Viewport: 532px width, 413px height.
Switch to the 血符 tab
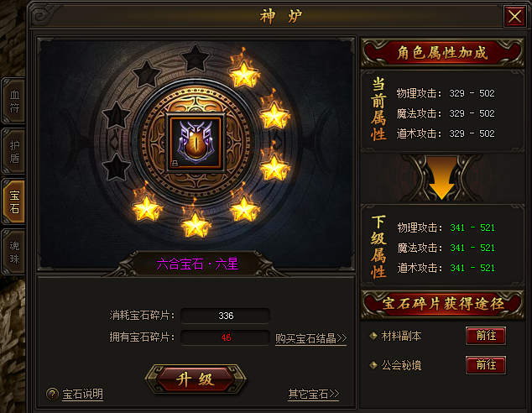point(14,101)
